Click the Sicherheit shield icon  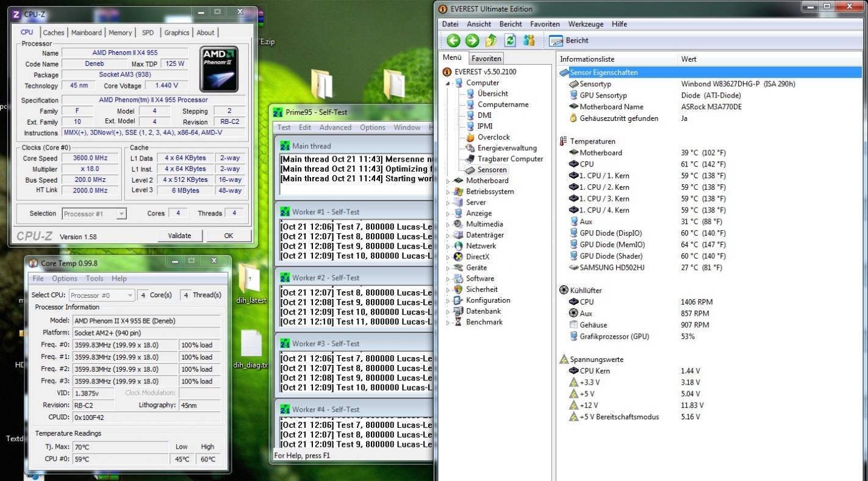[458, 289]
